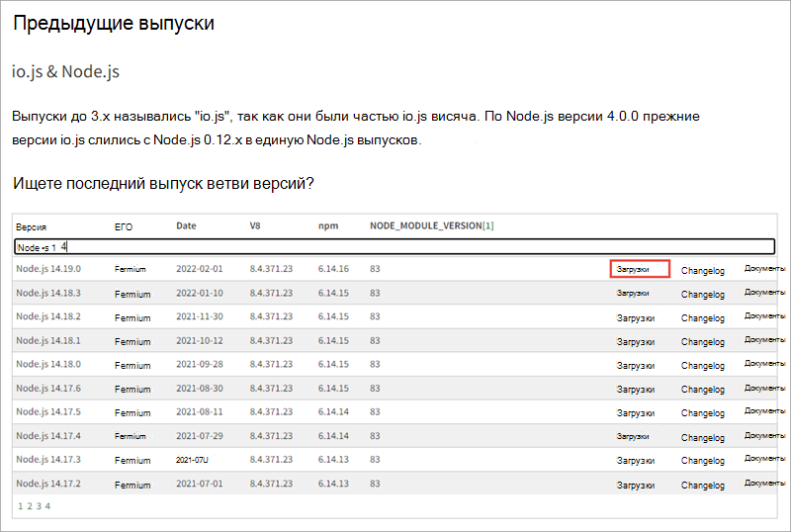
Task: Open Changelog for Node.js 14.17.4
Action: 703,438
